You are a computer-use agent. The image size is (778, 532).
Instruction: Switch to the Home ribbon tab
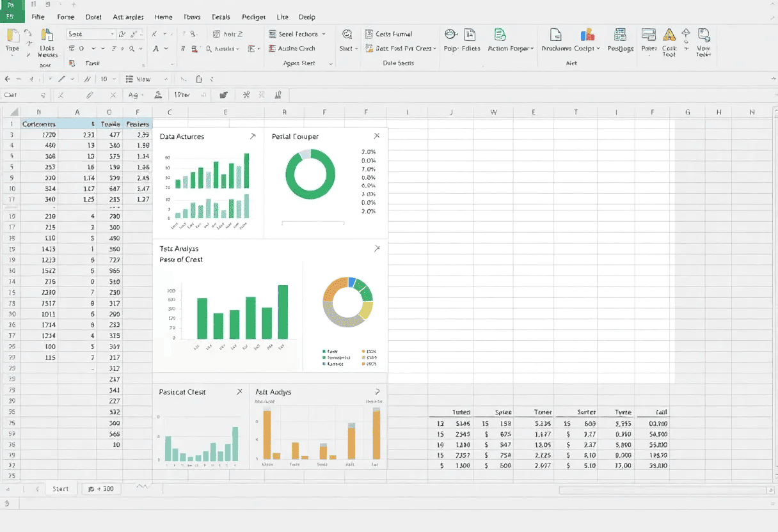pyautogui.click(x=163, y=17)
